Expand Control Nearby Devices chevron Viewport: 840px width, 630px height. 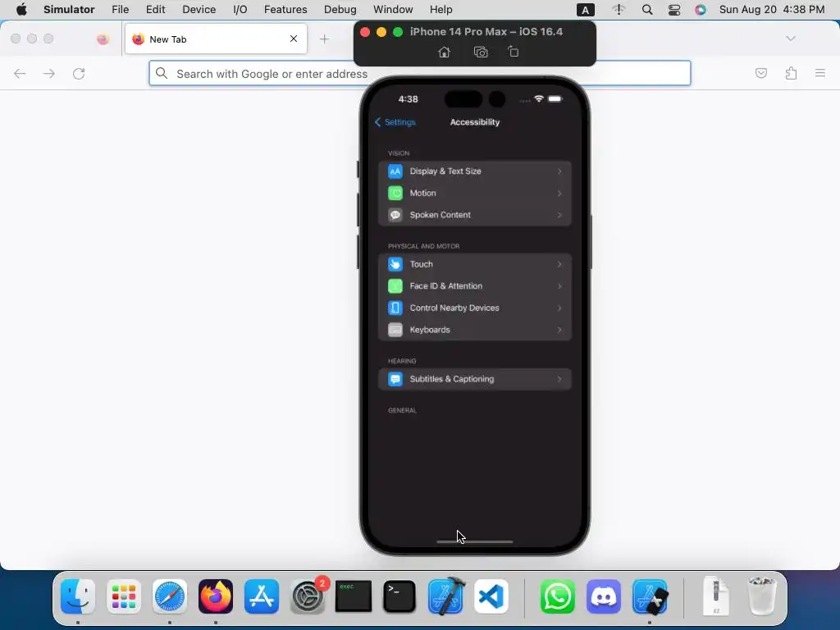[559, 308]
